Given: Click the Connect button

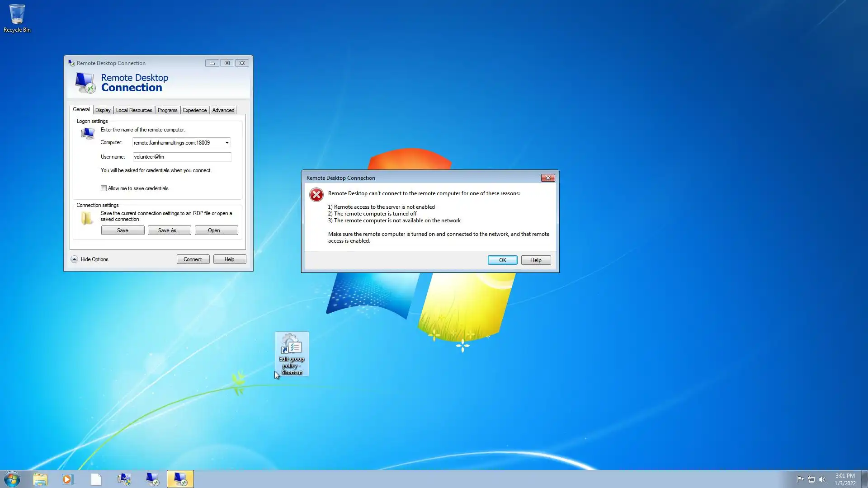Looking at the screenshot, I should 193,259.
